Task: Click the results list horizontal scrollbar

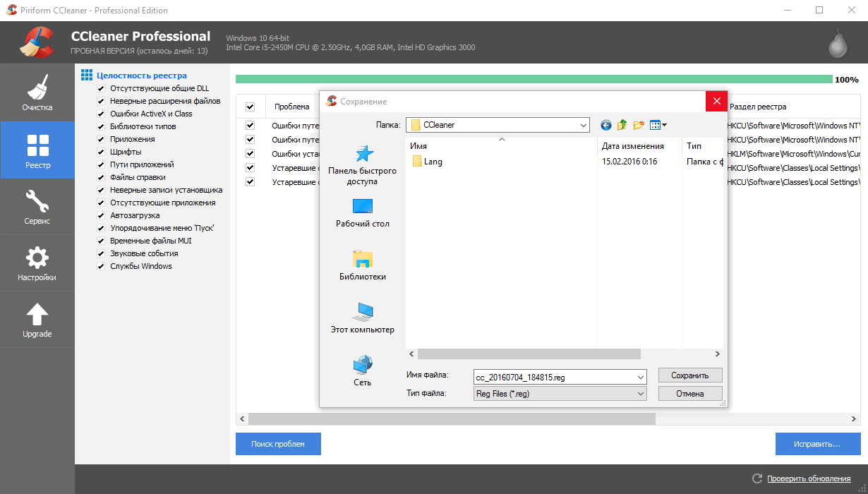Action: [x=452, y=418]
